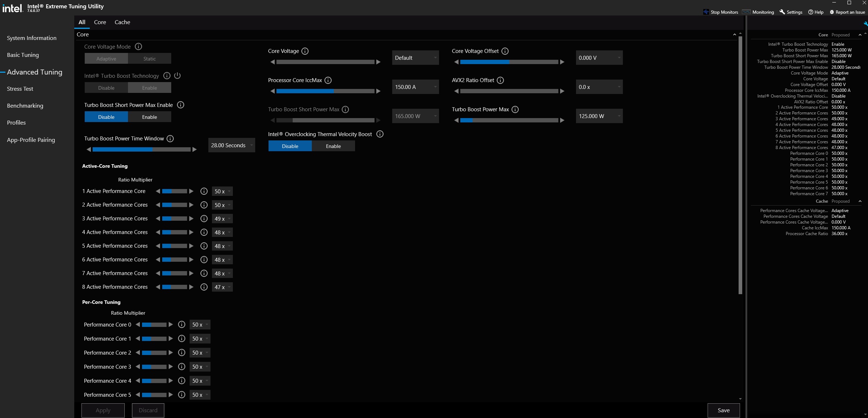Open Core Voltage Offset 0.000 V dropdown
This screenshot has width=868, height=418.
(599, 58)
